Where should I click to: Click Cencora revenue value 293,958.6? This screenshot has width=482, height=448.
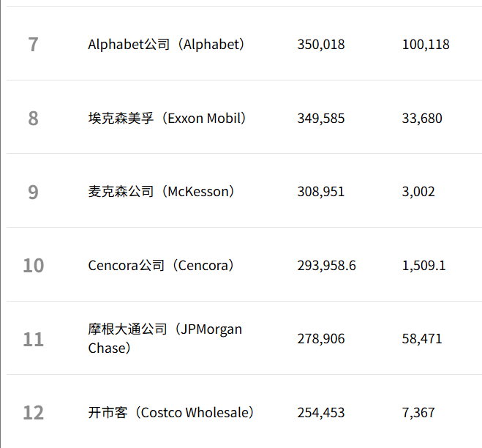pos(326,266)
